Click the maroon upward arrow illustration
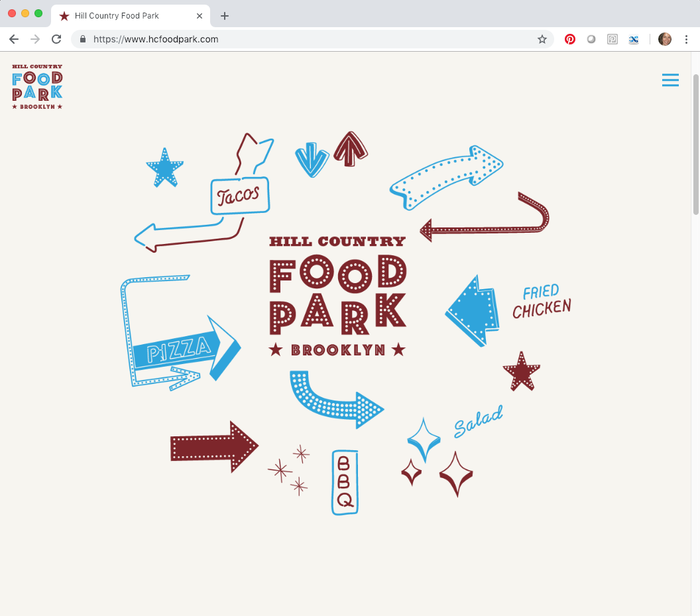 [351, 149]
